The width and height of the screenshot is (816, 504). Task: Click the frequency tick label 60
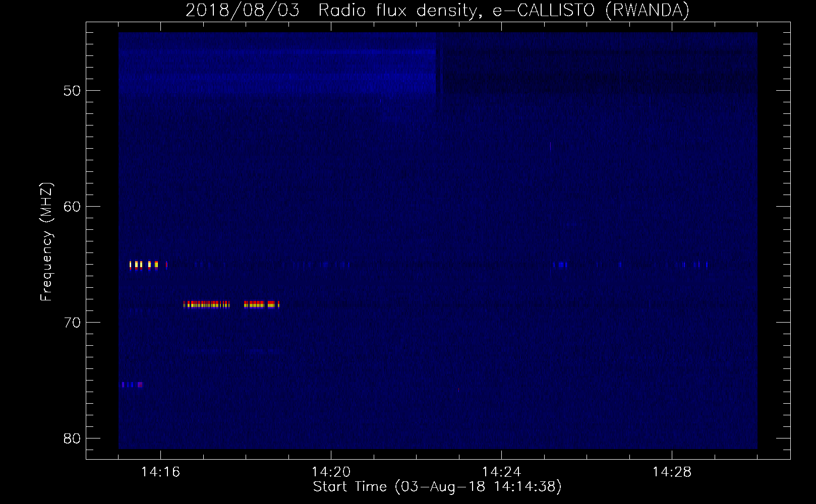(x=72, y=207)
